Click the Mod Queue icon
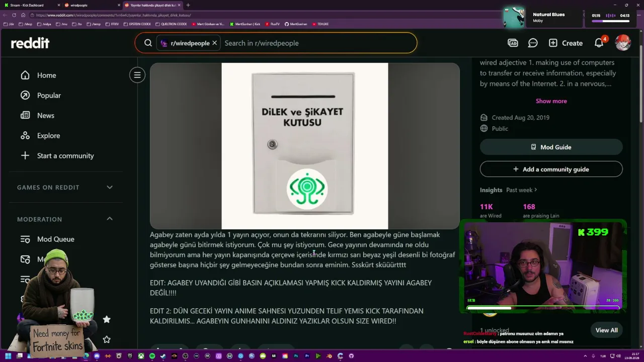The image size is (644, 362). (25, 239)
